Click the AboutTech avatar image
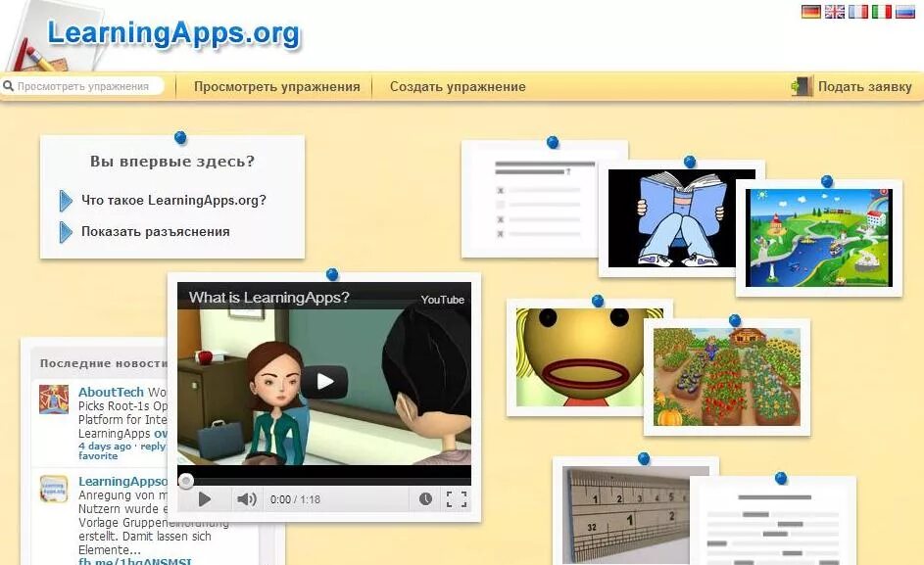 click(x=54, y=400)
